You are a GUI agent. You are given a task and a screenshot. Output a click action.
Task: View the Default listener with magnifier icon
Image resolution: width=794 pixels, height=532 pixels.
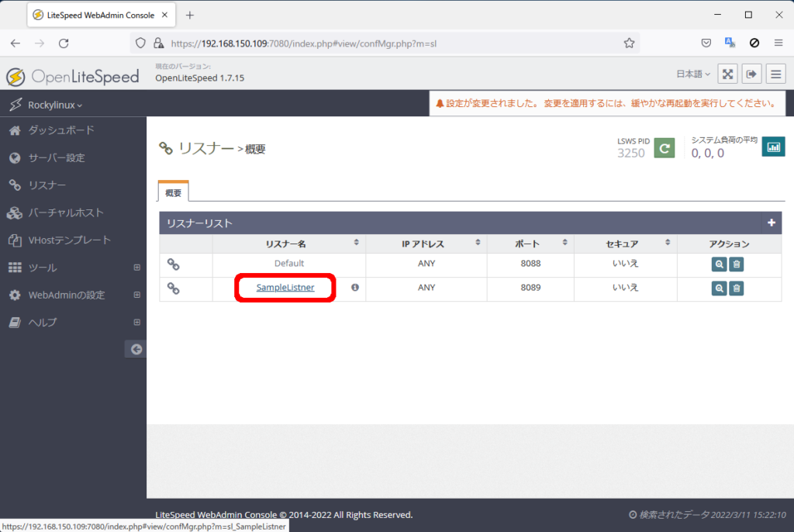click(720, 264)
